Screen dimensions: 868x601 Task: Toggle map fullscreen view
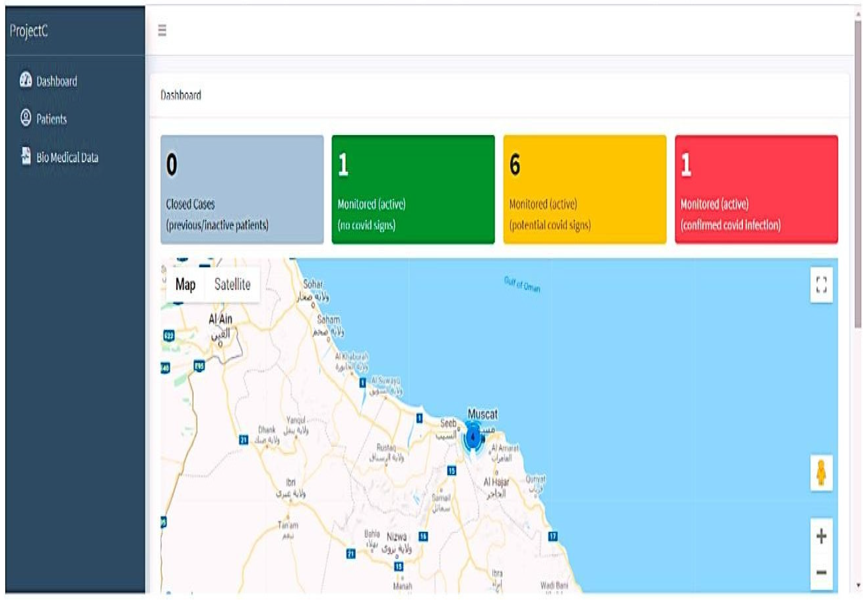821,284
